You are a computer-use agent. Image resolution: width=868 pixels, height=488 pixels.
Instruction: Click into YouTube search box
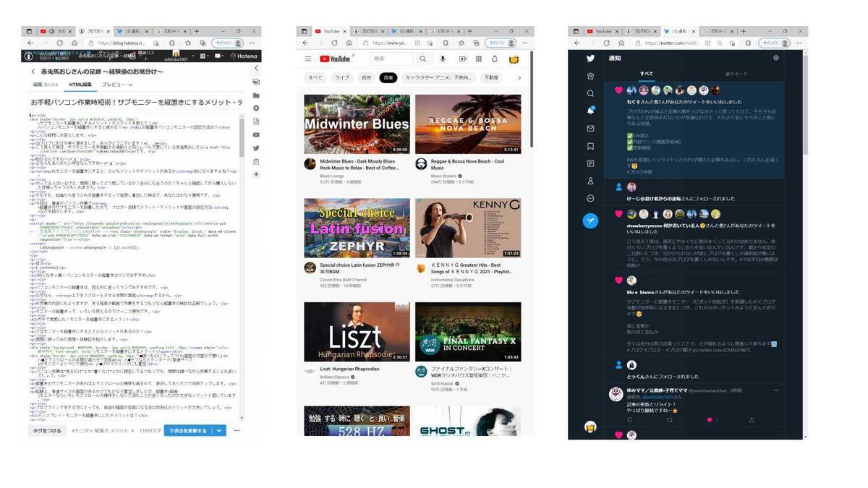391,59
